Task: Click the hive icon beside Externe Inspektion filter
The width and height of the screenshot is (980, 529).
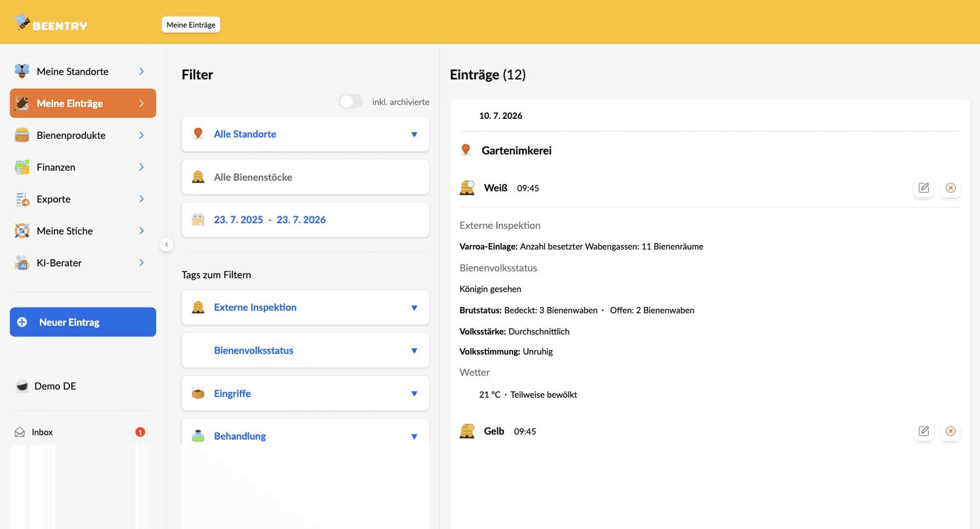Action: coord(198,307)
